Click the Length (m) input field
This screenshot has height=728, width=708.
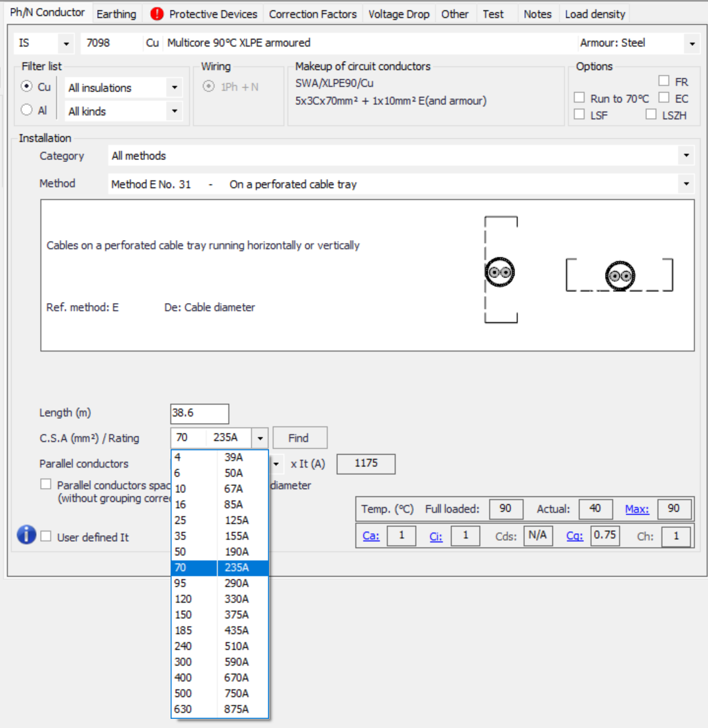tap(199, 414)
